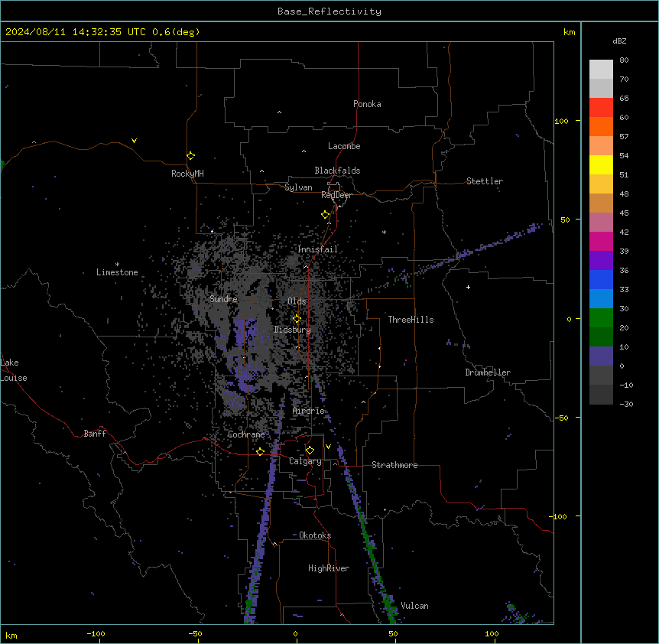
Task: Click the Banff label
Action: (95, 434)
